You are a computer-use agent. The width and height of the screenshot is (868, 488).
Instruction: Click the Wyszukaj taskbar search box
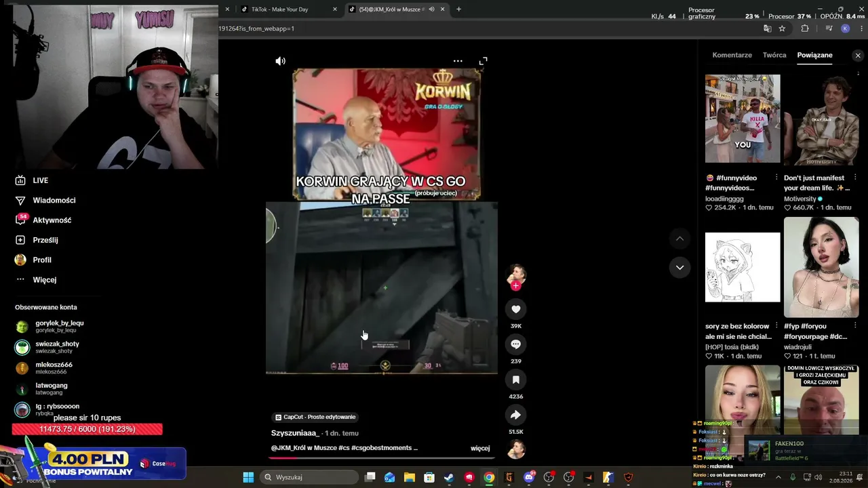pos(309,477)
